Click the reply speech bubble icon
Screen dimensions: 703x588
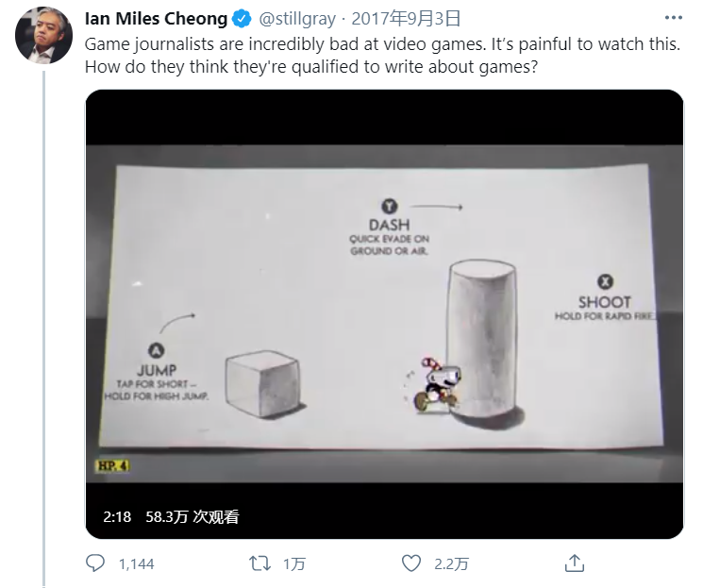pos(95,563)
